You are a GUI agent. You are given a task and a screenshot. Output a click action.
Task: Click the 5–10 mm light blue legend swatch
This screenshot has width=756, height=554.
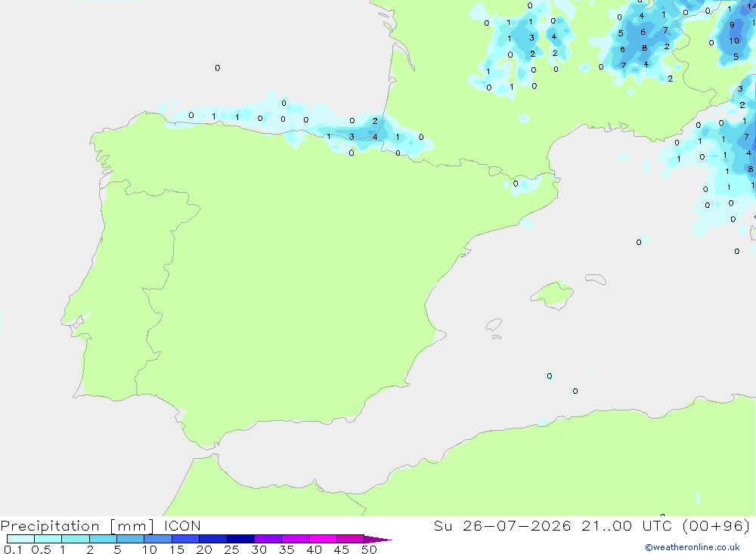pyautogui.click(x=131, y=539)
